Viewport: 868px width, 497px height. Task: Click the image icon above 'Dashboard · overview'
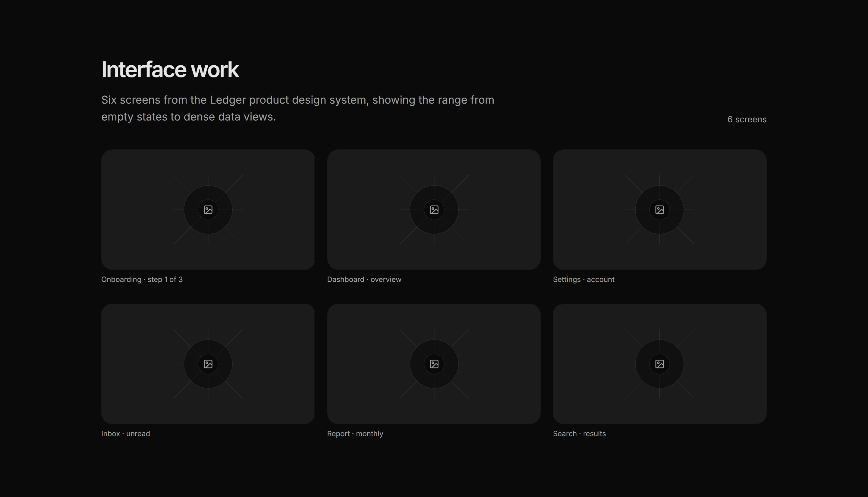[x=434, y=210]
